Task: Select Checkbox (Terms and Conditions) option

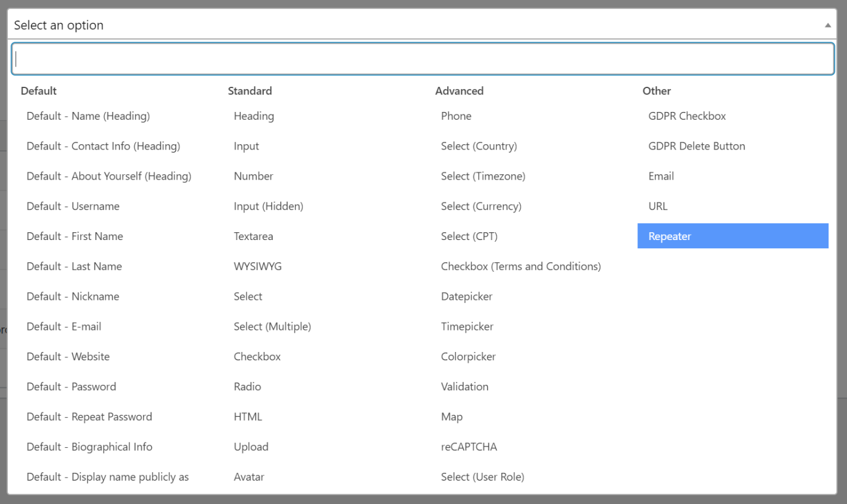Action: tap(526, 266)
